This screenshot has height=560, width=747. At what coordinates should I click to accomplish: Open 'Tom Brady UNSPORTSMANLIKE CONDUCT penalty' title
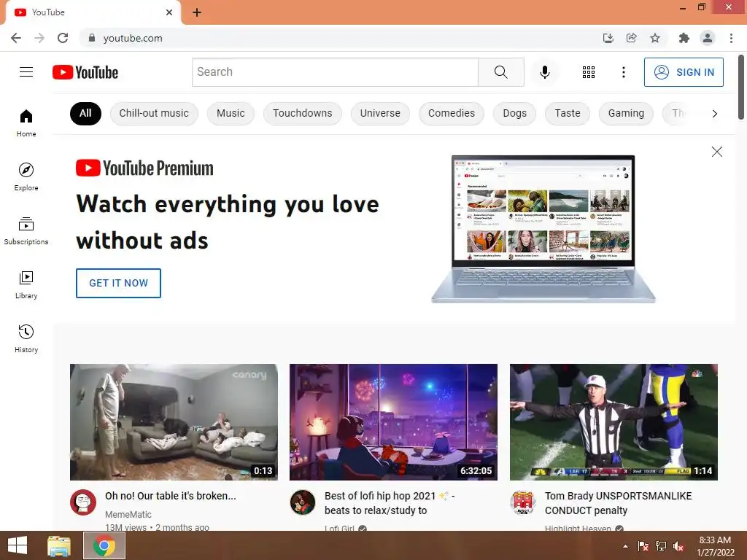pos(619,503)
